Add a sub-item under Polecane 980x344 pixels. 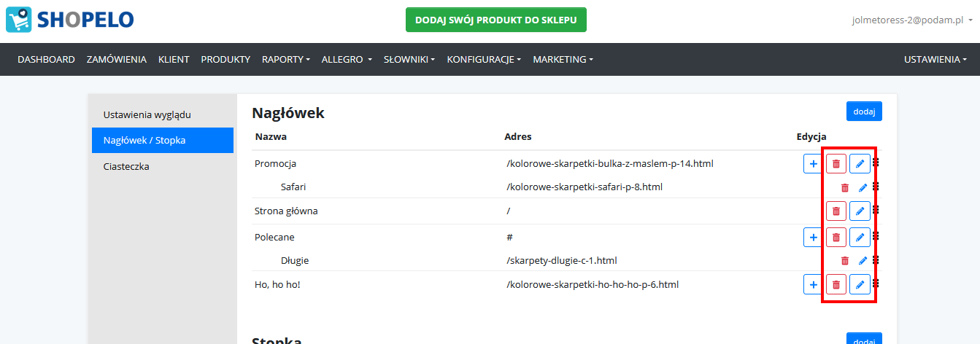click(813, 238)
